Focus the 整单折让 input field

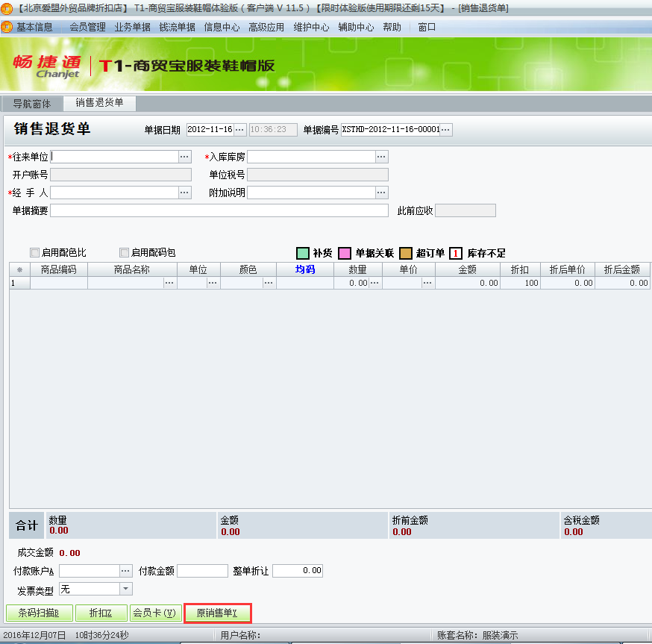[298, 571]
